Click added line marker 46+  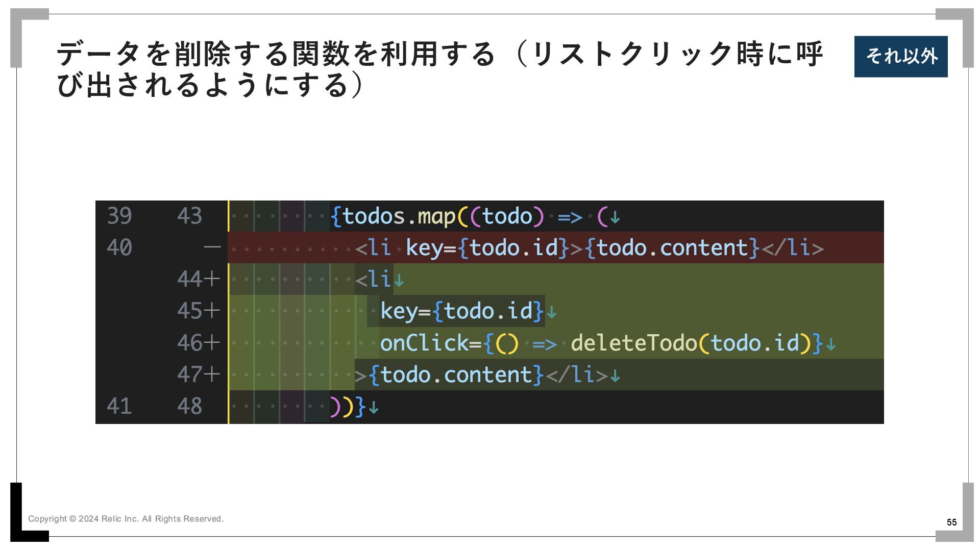(199, 343)
